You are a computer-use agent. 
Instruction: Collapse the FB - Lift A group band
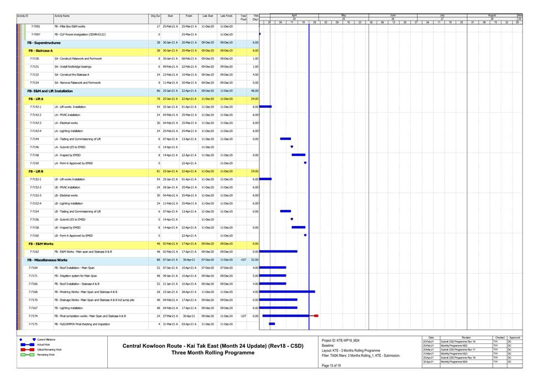click(36, 99)
